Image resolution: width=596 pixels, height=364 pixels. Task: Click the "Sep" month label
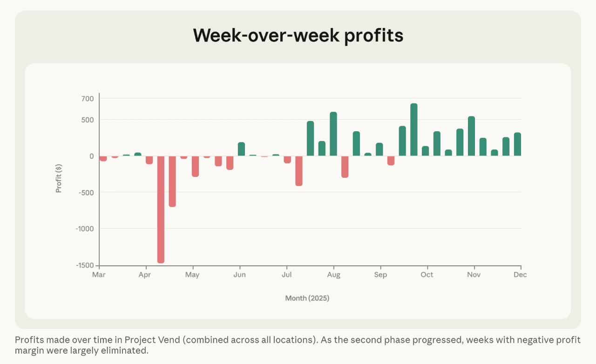pos(380,275)
